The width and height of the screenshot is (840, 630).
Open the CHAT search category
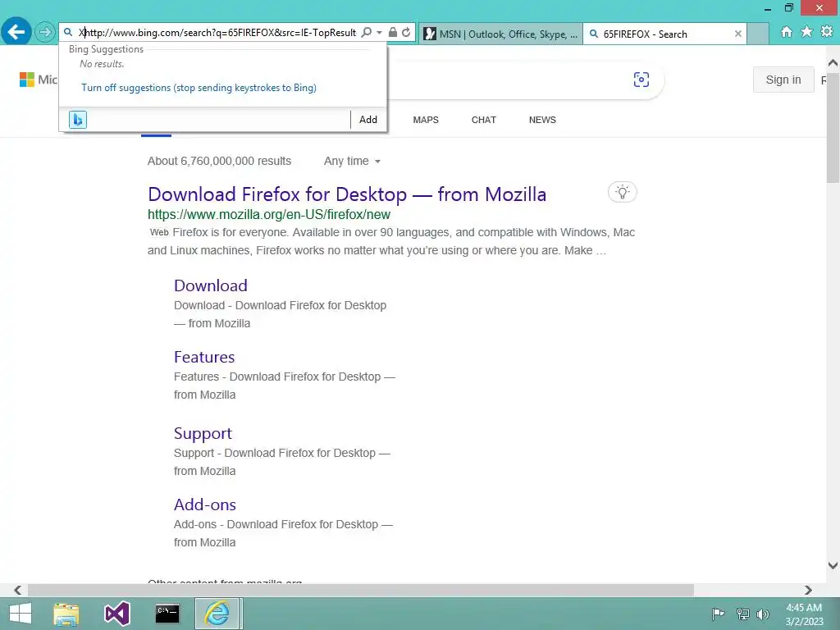[484, 120]
